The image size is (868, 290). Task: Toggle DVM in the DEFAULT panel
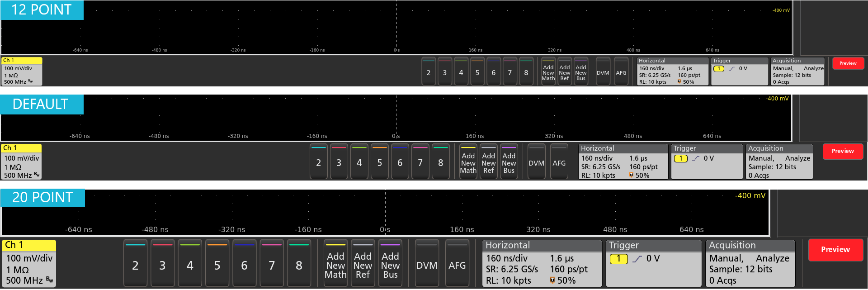537,162
